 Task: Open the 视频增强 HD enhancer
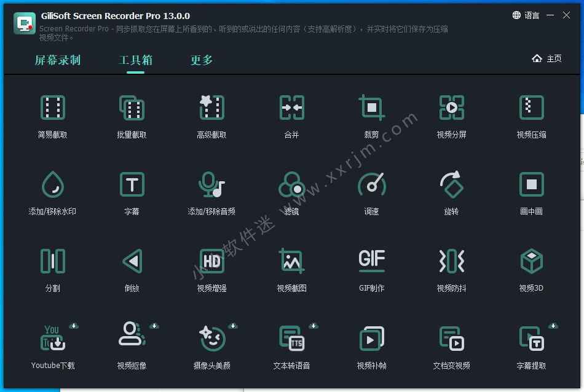[x=211, y=270]
